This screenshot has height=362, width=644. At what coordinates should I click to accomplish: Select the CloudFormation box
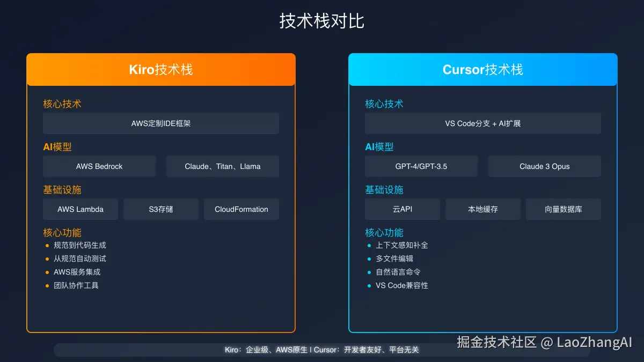point(241,209)
